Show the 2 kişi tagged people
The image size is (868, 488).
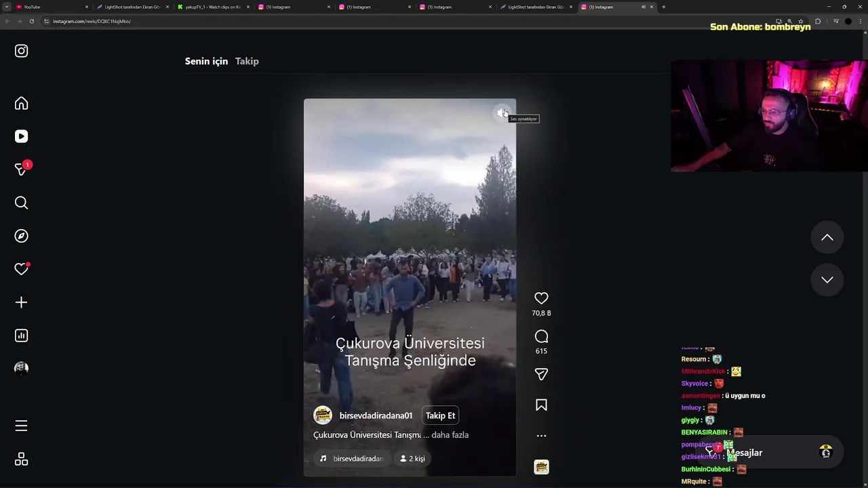pos(412,459)
